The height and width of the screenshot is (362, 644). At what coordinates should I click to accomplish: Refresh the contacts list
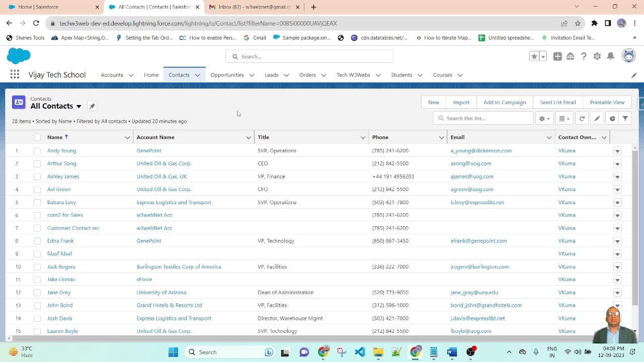coord(582,118)
